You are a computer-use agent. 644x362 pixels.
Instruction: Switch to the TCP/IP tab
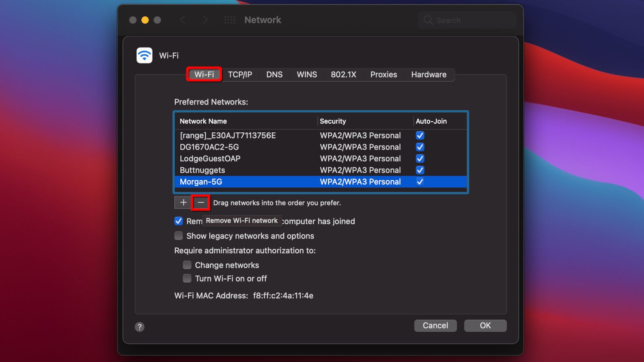pos(240,74)
